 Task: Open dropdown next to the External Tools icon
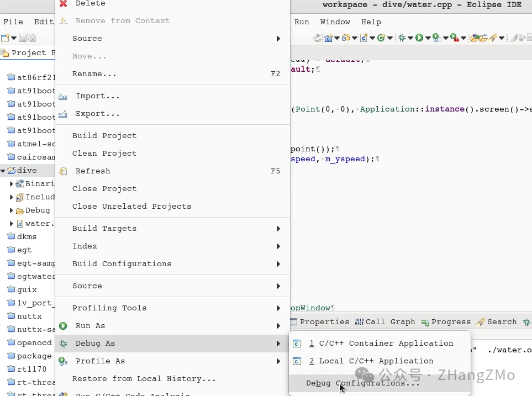pos(463,38)
